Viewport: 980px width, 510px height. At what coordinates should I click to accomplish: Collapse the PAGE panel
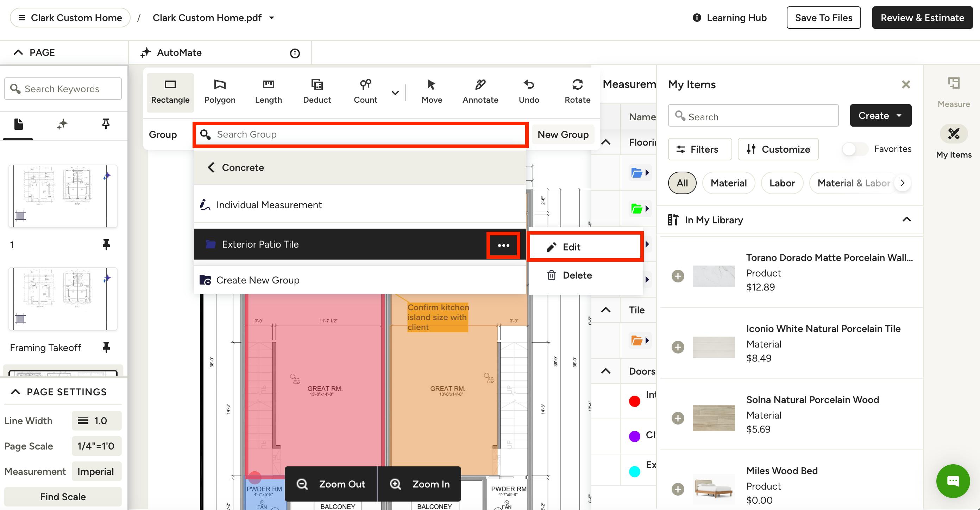coord(18,52)
